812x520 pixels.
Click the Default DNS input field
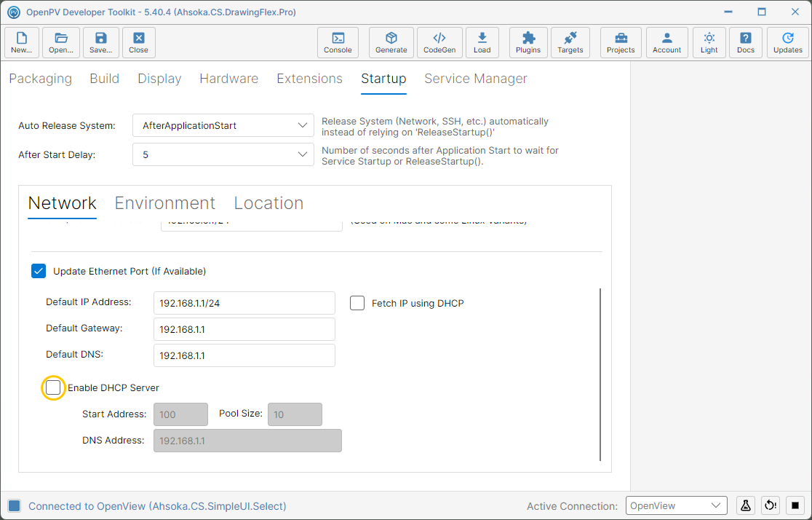tap(244, 355)
